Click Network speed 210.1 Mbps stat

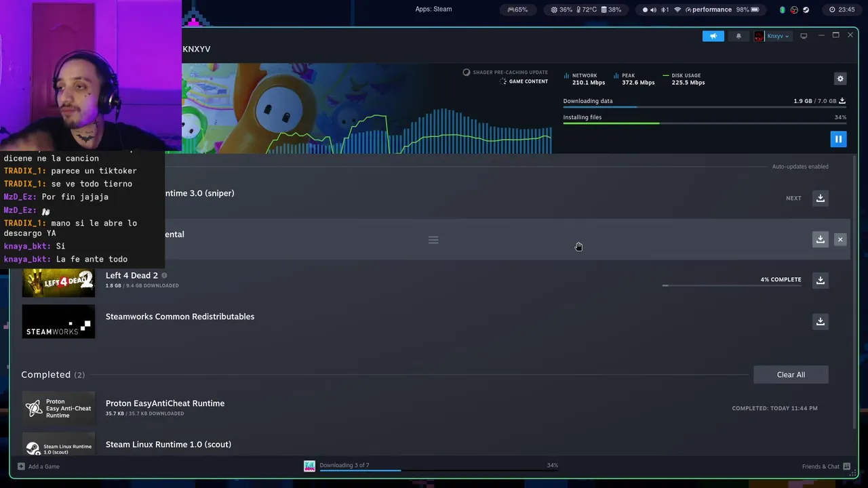(x=584, y=79)
